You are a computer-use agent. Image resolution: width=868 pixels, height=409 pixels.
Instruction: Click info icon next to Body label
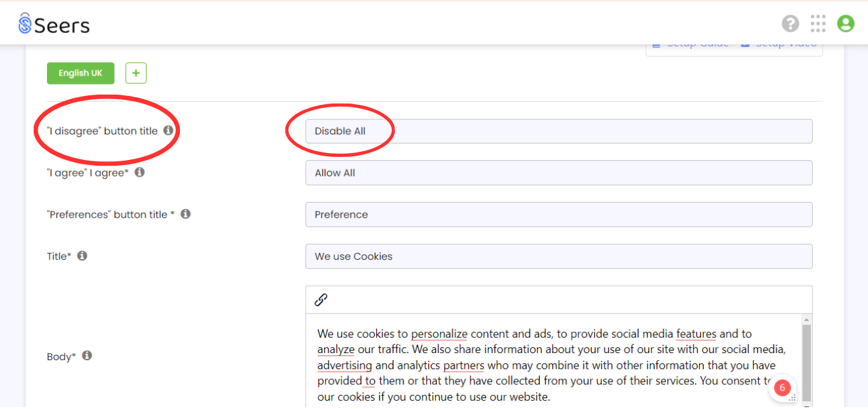point(87,356)
